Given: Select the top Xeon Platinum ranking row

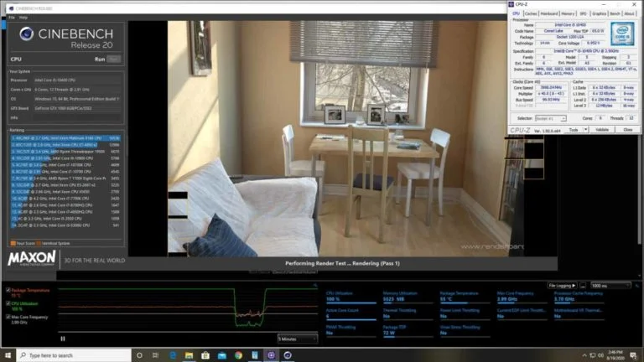Looking at the screenshot, I should [65, 138].
